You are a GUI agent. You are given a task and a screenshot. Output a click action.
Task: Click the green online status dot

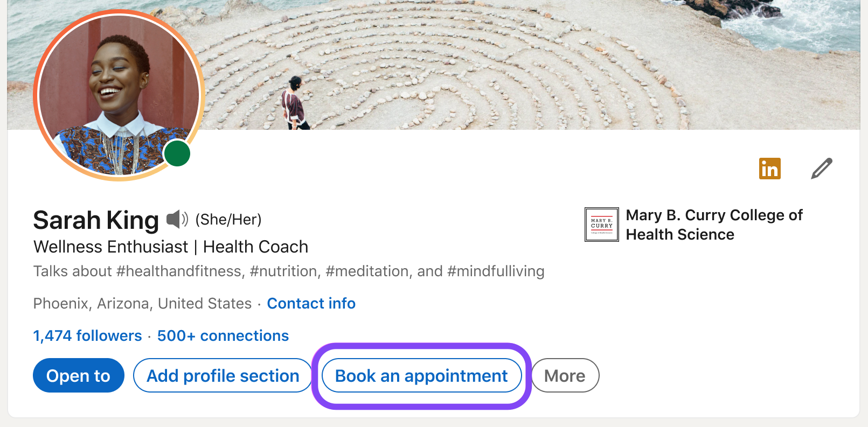(x=177, y=153)
